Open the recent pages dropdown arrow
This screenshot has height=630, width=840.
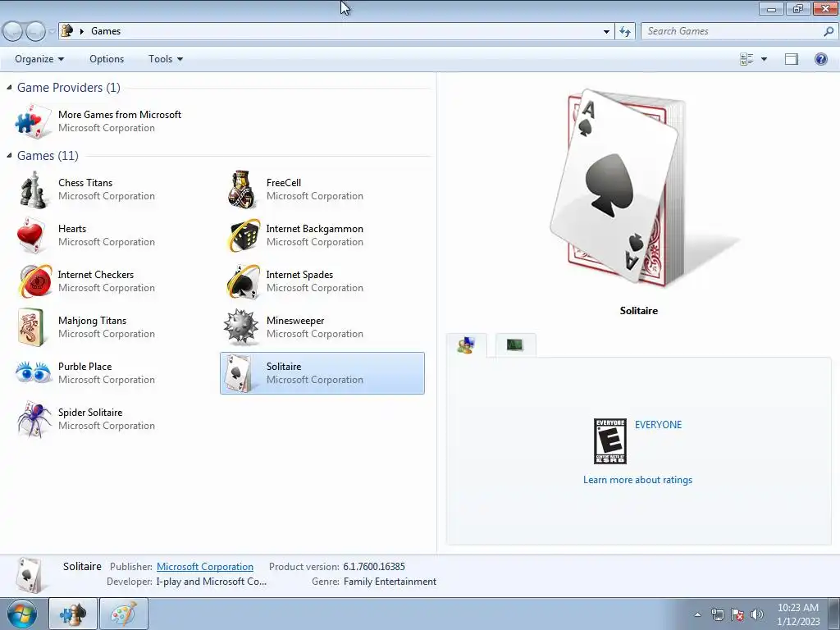point(52,32)
